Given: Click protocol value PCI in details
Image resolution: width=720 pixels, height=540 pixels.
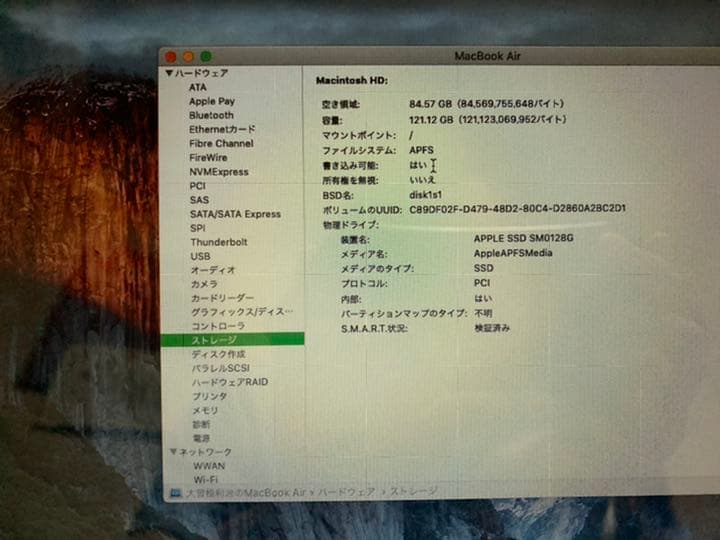Looking at the screenshot, I should (482, 283).
